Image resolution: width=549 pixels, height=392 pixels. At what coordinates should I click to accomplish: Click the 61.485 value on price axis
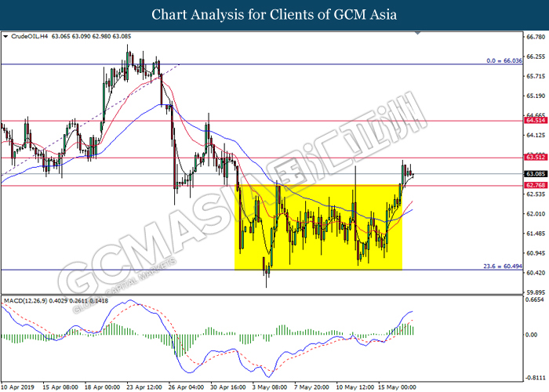[536, 234]
